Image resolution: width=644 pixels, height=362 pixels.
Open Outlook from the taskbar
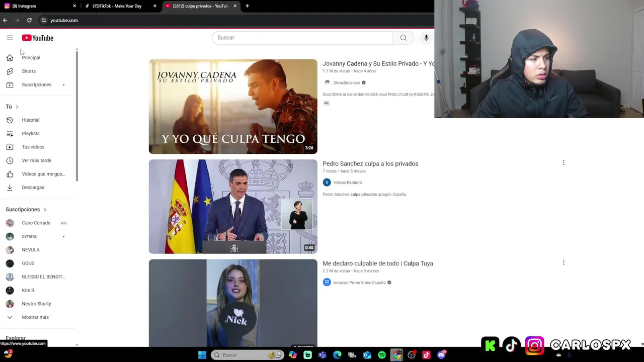367,355
